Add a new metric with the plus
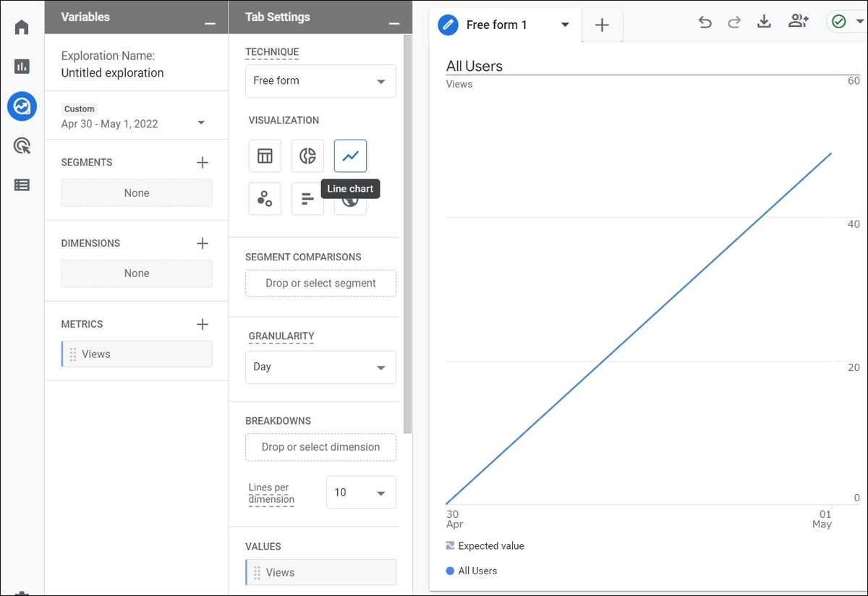868x596 pixels. coord(203,324)
